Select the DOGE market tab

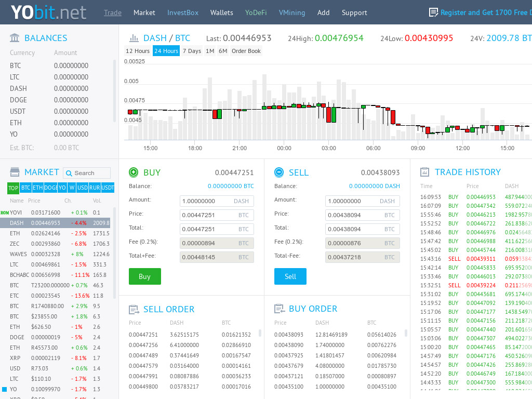pos(50,188)
